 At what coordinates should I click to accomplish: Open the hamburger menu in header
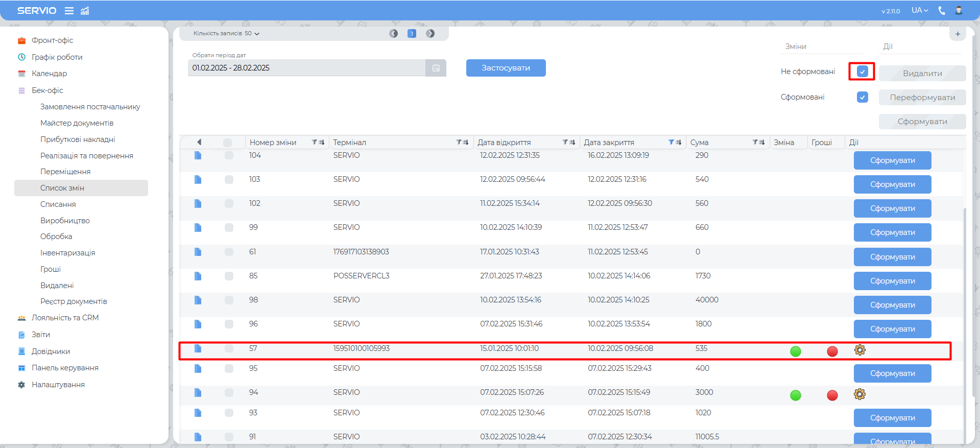(69, 11)
